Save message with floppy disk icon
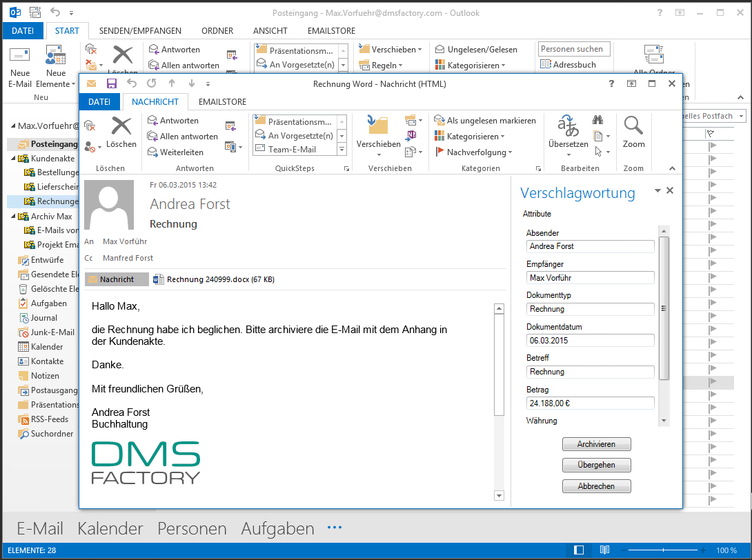752x560 pixels. pyautogui.click(x=112, y=83)
